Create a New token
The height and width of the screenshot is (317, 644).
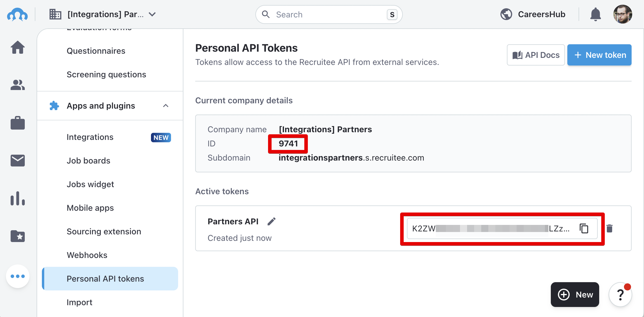[599, 55]
